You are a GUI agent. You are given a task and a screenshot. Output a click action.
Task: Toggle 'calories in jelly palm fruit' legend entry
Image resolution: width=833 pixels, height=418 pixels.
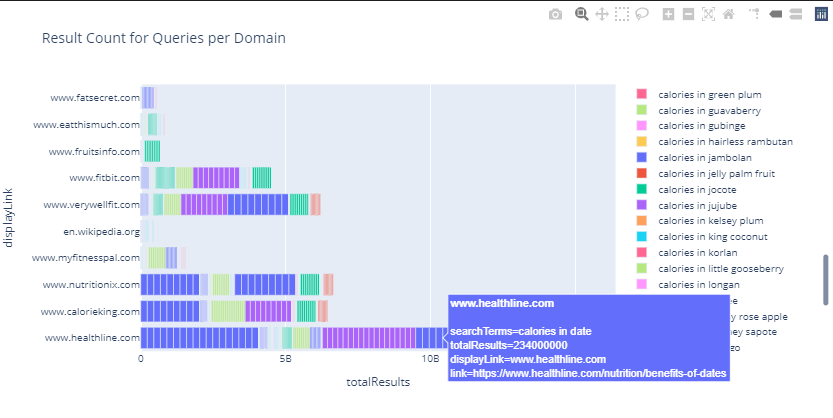(706, 174)
